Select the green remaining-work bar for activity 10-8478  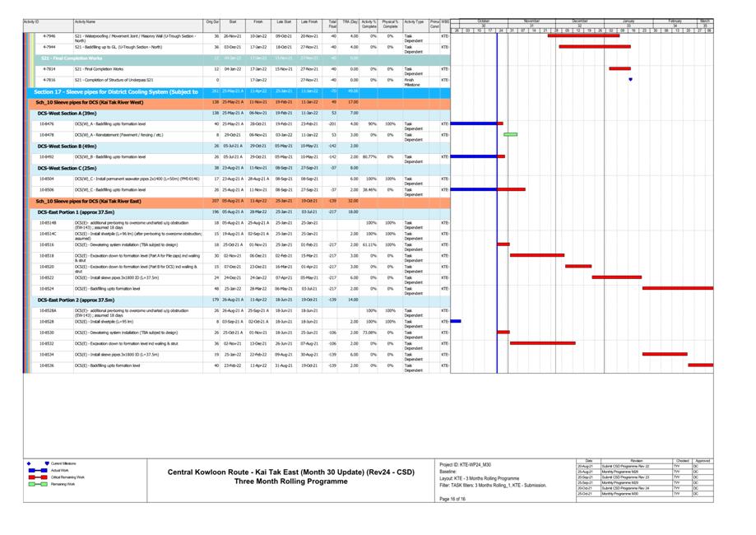510,134
